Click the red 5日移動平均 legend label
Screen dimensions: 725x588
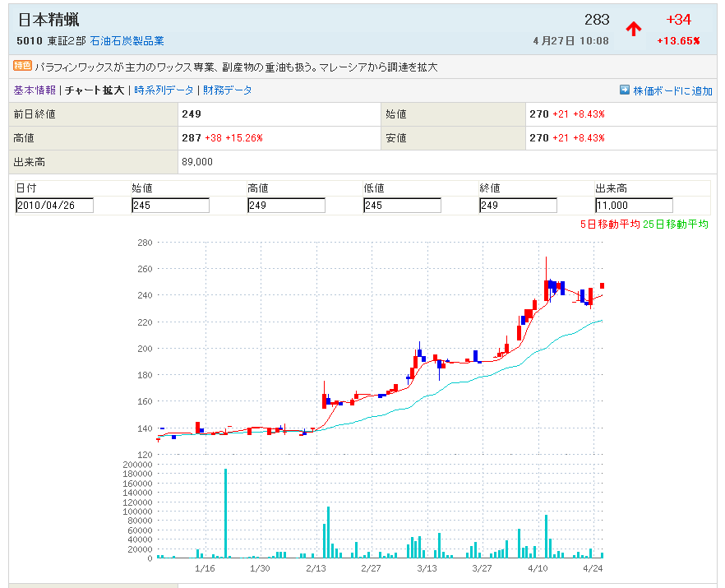[x=610, y=224]
